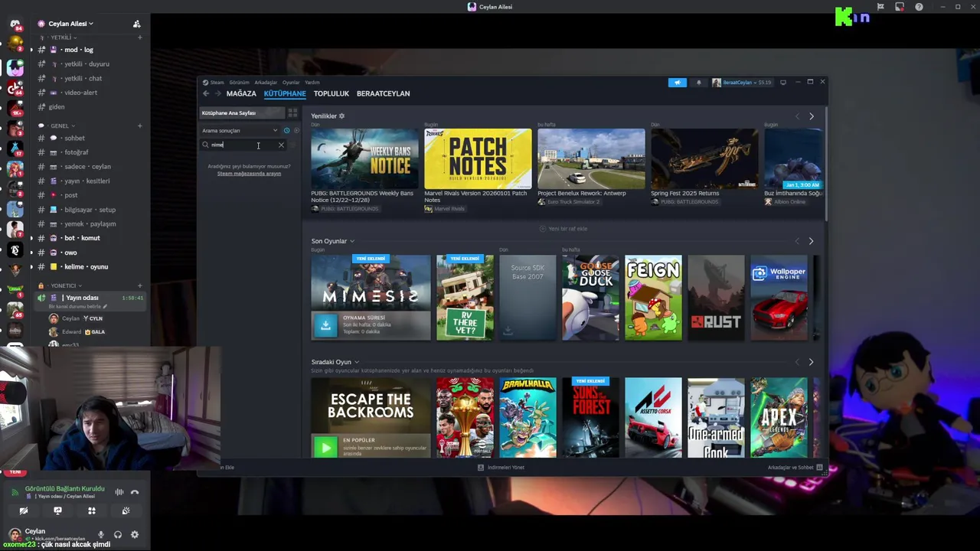
Task: Select Assetto Corsa game cover
Action: (x=653, y=418)
